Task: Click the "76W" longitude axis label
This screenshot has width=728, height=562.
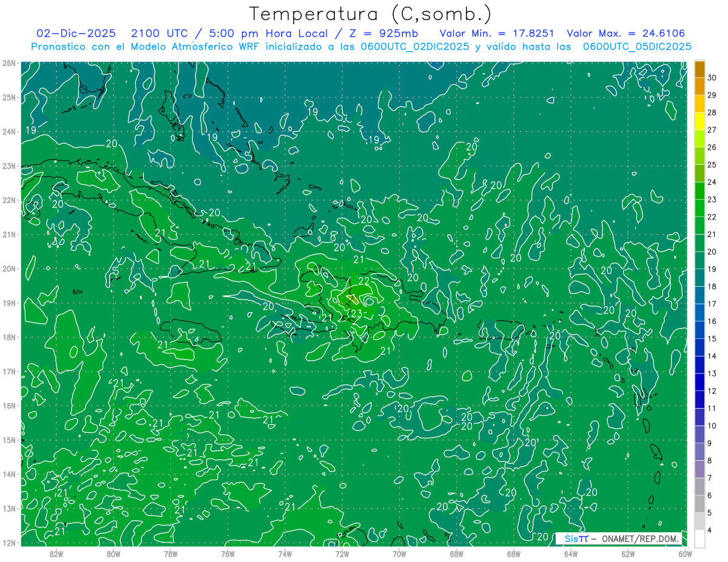Action: 228,554
